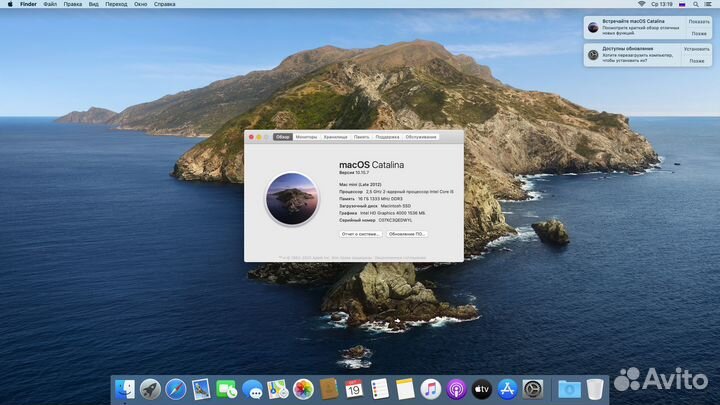Click the clock showing Ср 13:19
This screenshot has width=720, height=405.
click(x=662, y=4)
